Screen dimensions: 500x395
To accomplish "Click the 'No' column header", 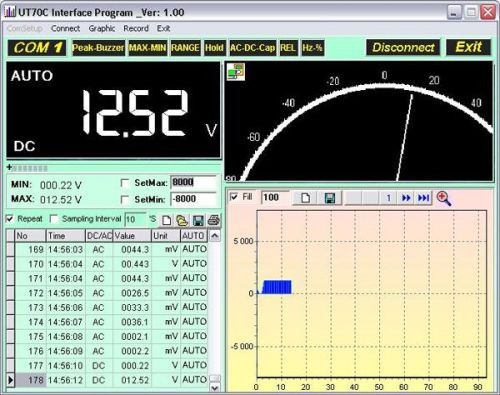I will 30,236.
